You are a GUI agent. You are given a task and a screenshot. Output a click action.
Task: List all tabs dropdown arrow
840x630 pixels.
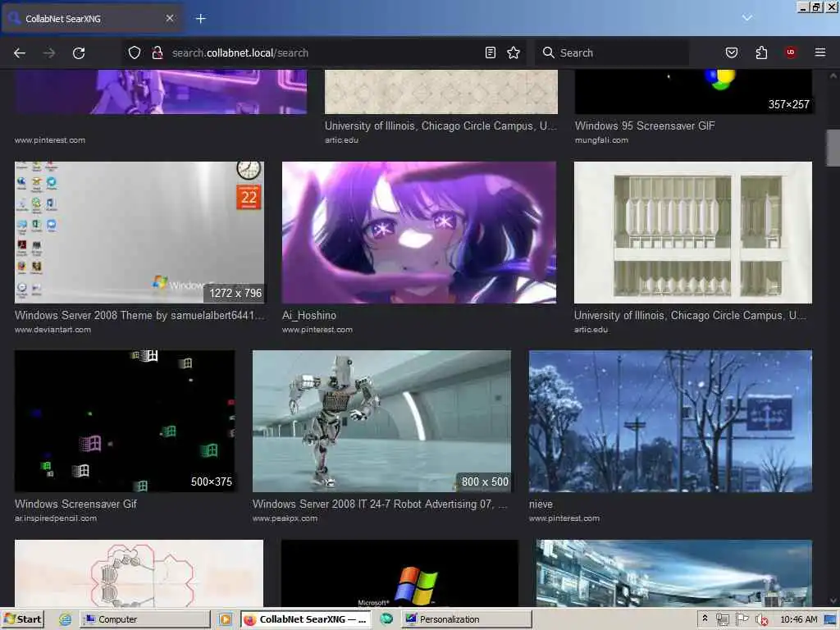pos(747,18)
